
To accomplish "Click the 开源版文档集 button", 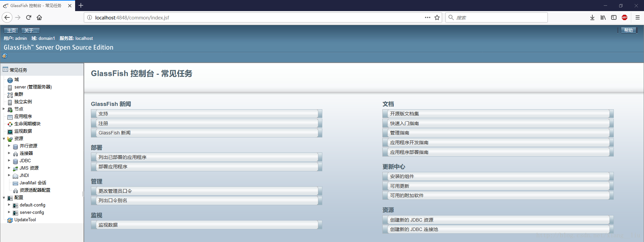I will 498,114.
